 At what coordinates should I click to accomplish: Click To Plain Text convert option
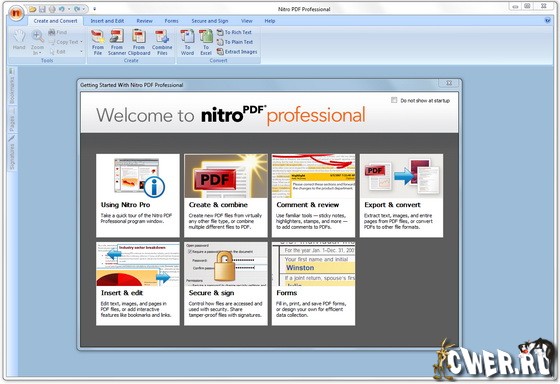click(235, 42)
